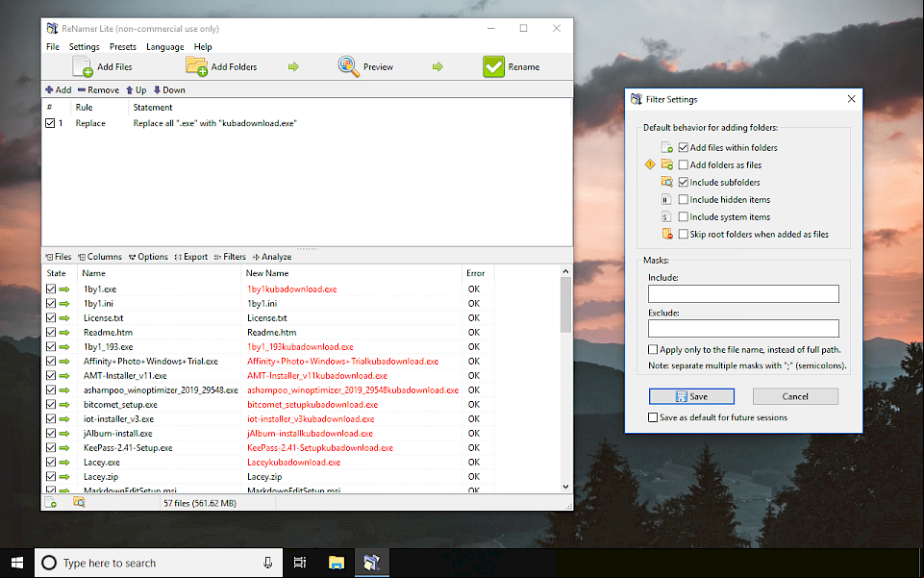This screenshot has height=578, width=924.
Task: Open the Export dropdown menu
Action: [x=191, y=257]
